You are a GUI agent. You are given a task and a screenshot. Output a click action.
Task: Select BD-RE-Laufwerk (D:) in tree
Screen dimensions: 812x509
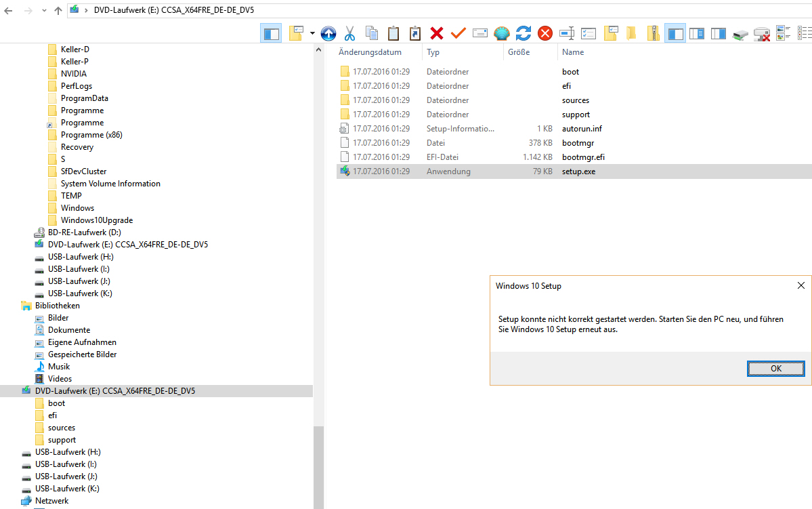pyautogui.click(x=84, y=232)
